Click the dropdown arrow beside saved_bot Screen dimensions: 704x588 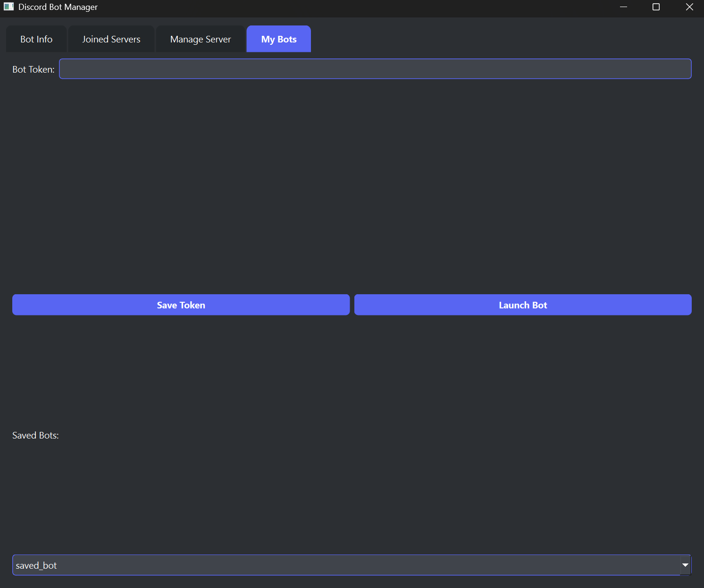tap(685, 564)
